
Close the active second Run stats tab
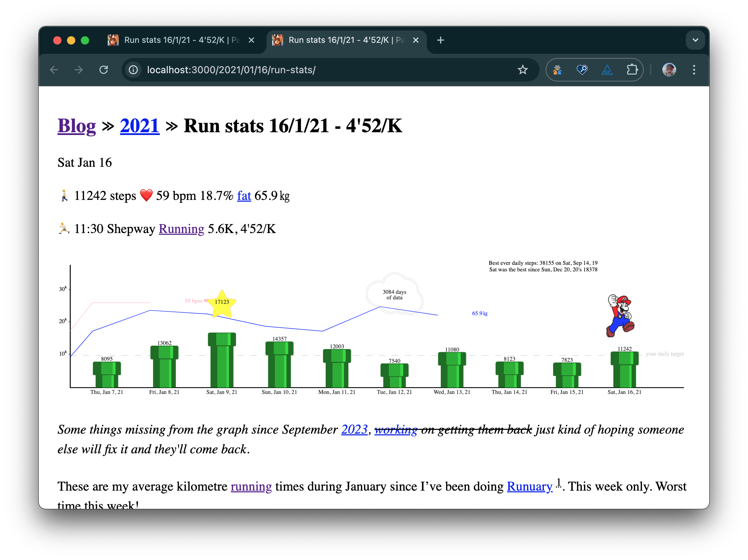[416, 40]
